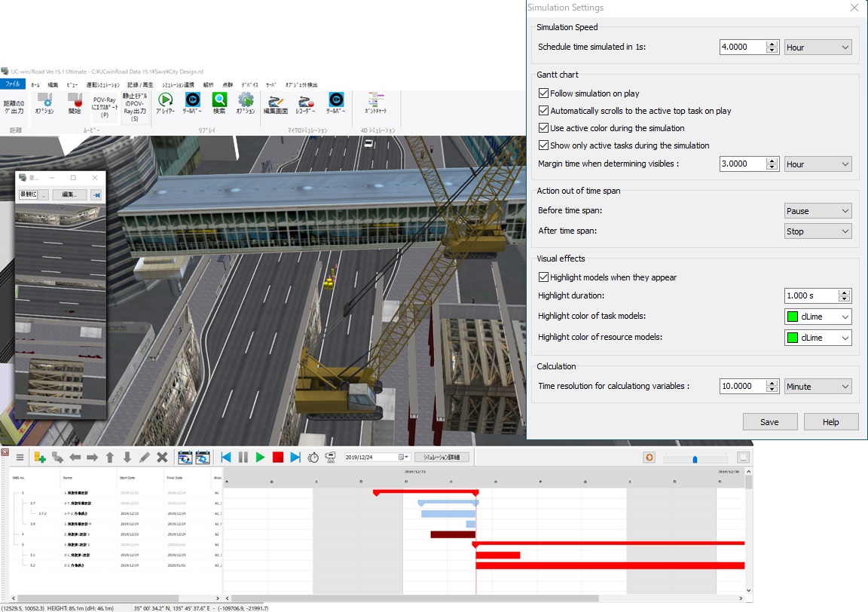Switch to the 記録/再生 ribbon tab
Image resolution: width=868 pixels, height=612 pixels.
pos(140,84)
